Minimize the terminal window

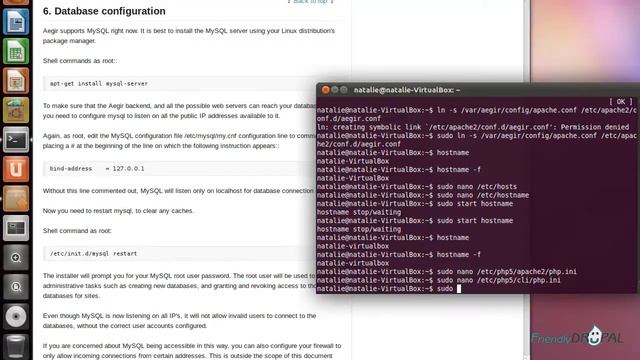(335, 90)
